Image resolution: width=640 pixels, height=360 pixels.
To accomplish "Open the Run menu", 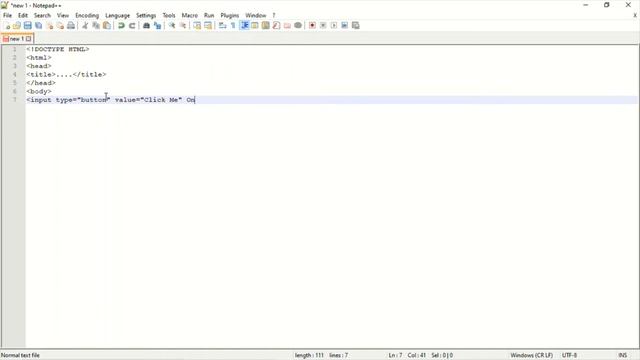I will 209,16.
